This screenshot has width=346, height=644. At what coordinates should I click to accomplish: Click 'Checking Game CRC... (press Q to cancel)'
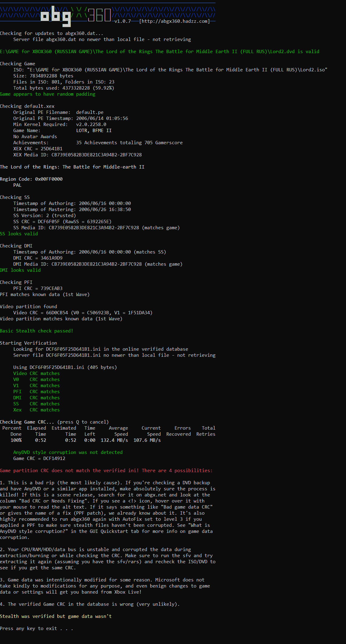point(54,422)
